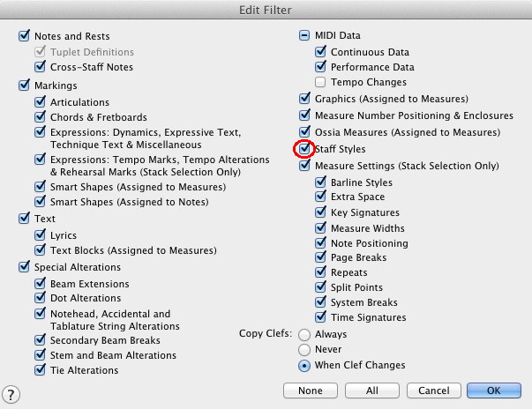Uncheck the Tie Alterations checkbox
This screenshot has width=532, height=409.
(x=40, y=370)
